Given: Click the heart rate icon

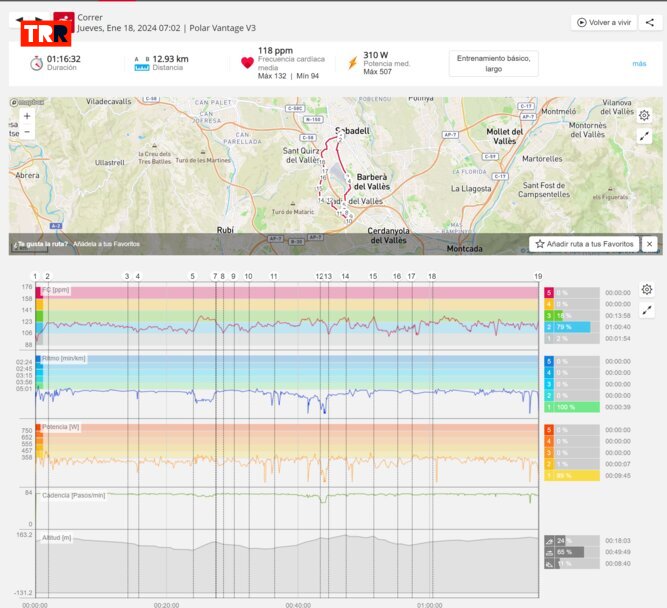Looking at the screenshot, I should pos(247,63).
